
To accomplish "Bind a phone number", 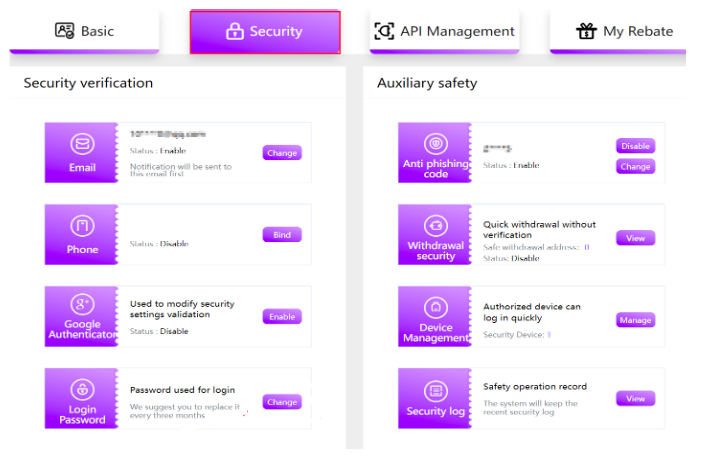I will coord(282,235).
